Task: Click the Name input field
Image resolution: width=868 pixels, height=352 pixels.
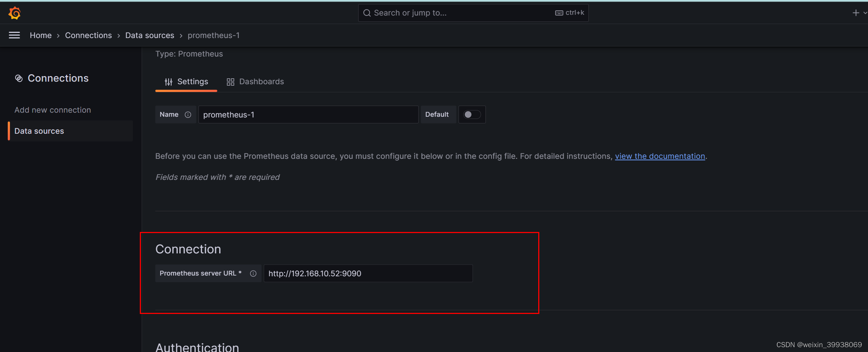Action: [308, 115]
